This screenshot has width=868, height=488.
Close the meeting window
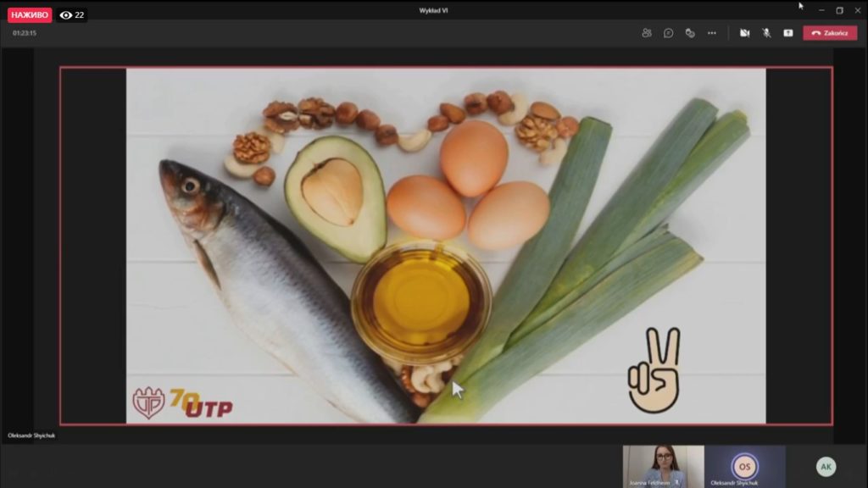858,10
